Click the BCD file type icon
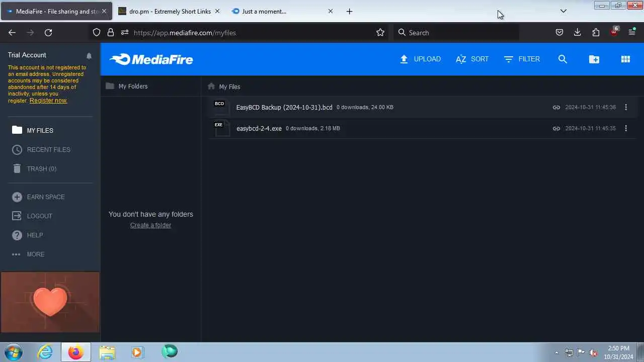 [x=221, y=107]
